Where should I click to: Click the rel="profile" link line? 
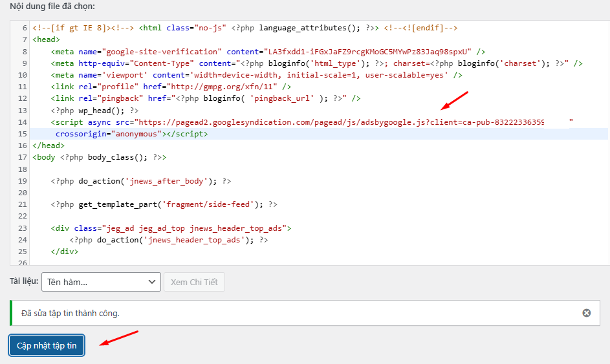coord(171,87)
